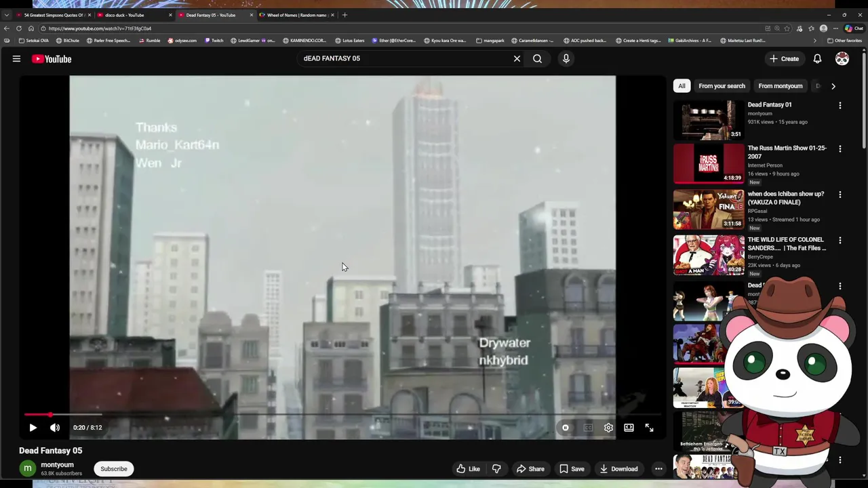Open the Other favorites folder
This screenshot has height=488, width=868.
pyautogui.click(x=845, y=41)
